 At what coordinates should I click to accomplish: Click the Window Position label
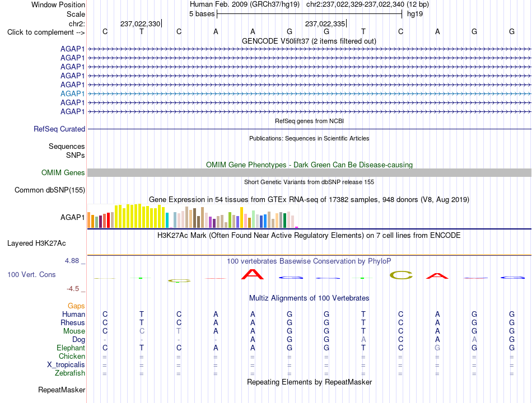58,4
